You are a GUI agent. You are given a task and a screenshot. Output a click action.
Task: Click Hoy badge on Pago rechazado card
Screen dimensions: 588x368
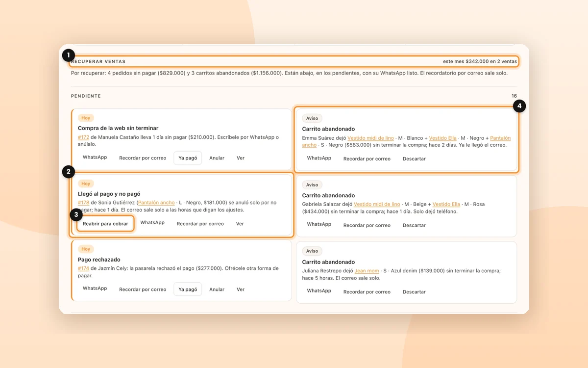point(86,249)
